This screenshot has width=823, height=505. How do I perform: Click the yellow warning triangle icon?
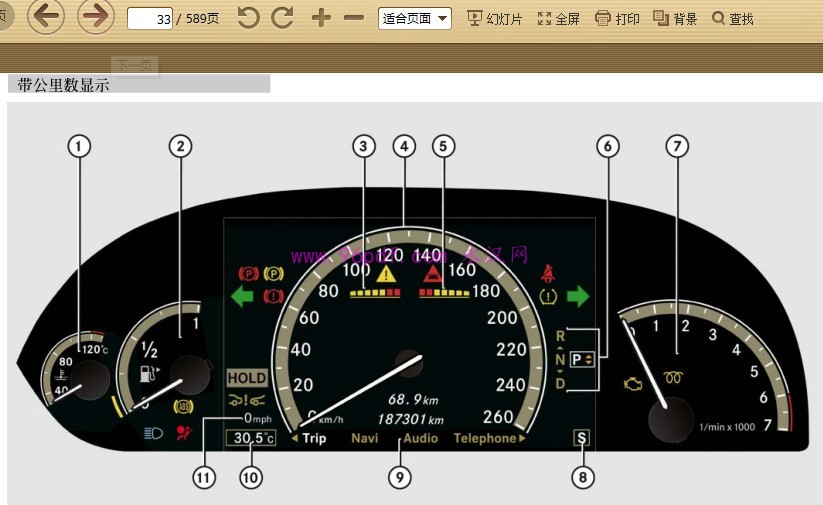coord(386,274)
